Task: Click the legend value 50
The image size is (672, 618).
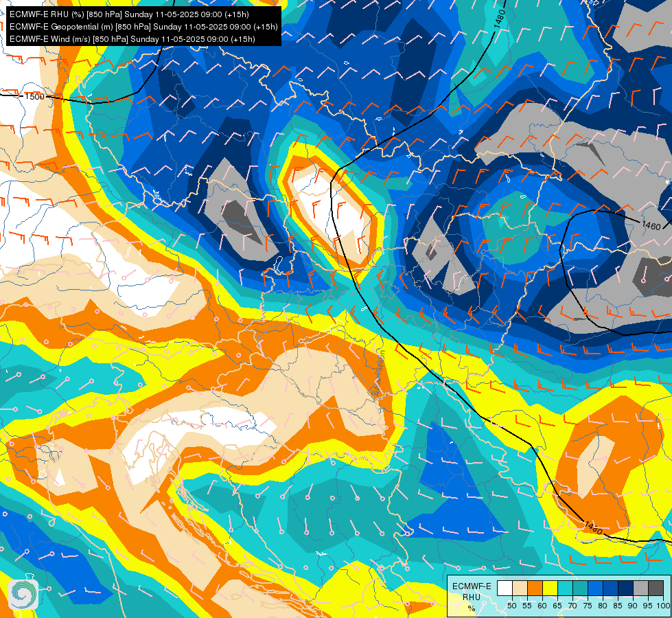Action: pyautogui.click(x=511, y=606)
